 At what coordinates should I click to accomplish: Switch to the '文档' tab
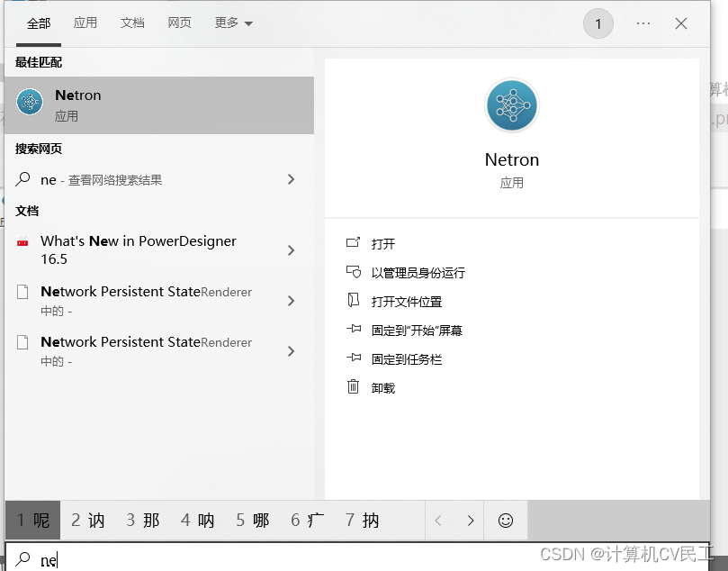[132, 23]
